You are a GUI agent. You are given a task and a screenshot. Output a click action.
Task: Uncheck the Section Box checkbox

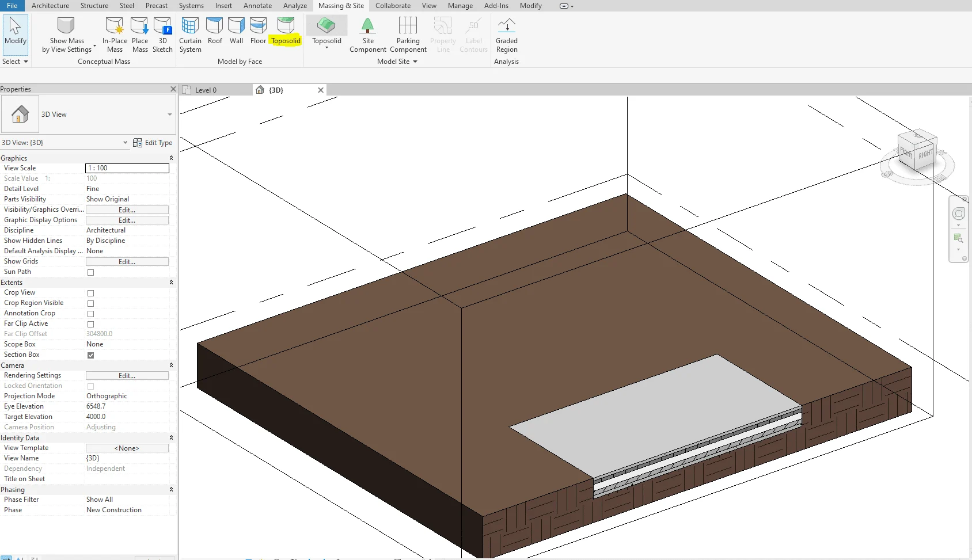90,355
